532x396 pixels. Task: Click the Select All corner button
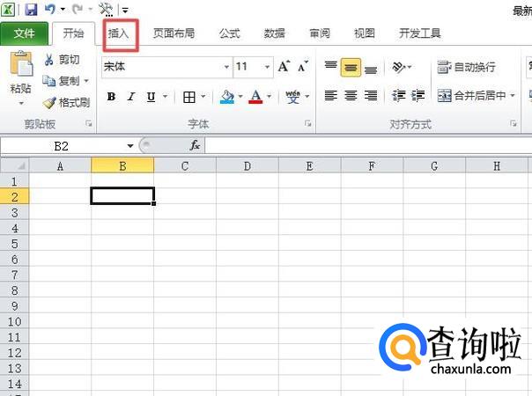(x=15, y=165)
